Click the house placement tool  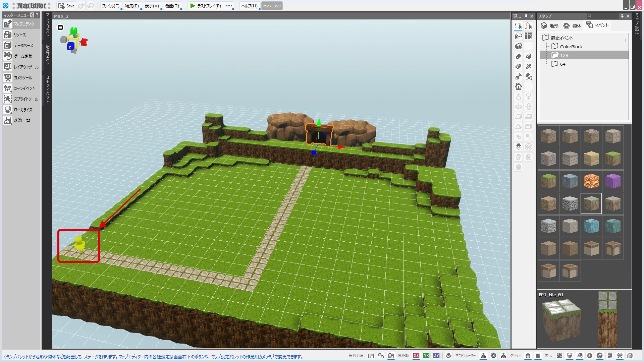pyautogui.click(x=519, y=86)
